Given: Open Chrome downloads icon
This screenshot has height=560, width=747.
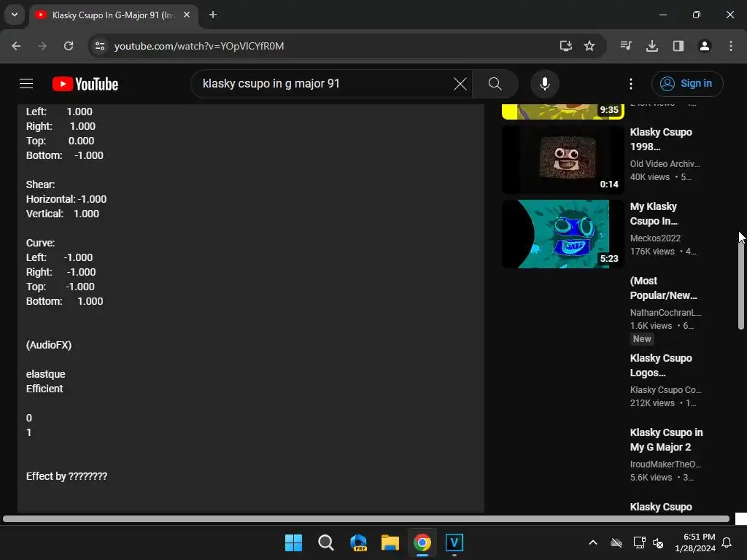Looking at the screenshot, I should pos(652,46).
